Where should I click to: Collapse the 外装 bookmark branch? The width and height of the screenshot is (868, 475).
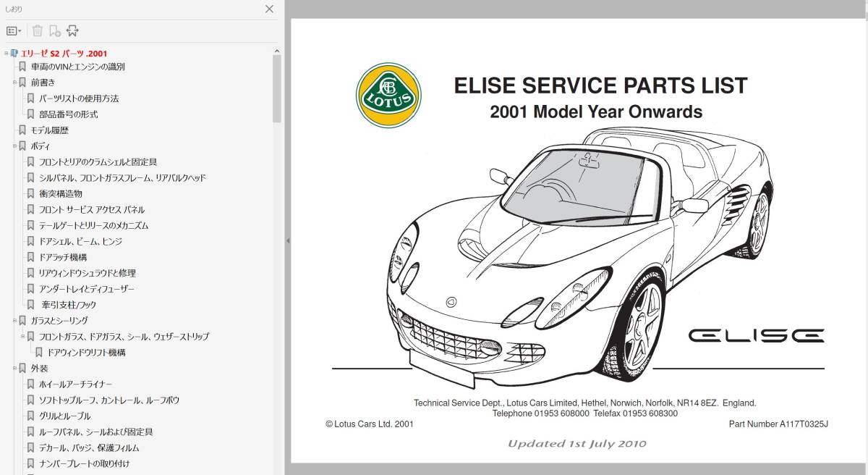coord(14,368)
